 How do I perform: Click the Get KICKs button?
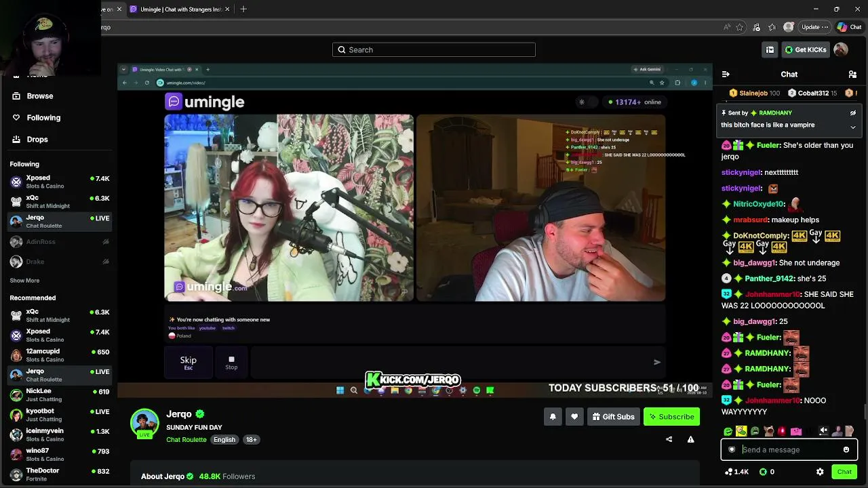[806, 49]
